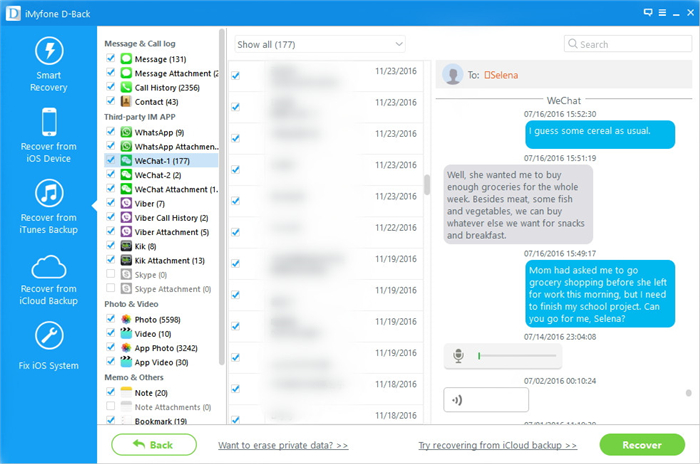Click the Skype app icon
700x464 pixels.
pyautogui.click(x=126, y=275)
